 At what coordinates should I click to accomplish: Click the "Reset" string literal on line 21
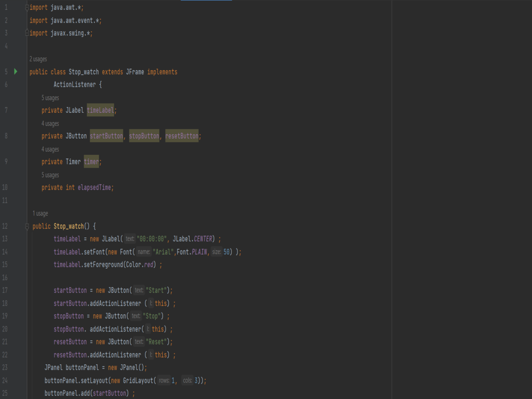[156, 342]
